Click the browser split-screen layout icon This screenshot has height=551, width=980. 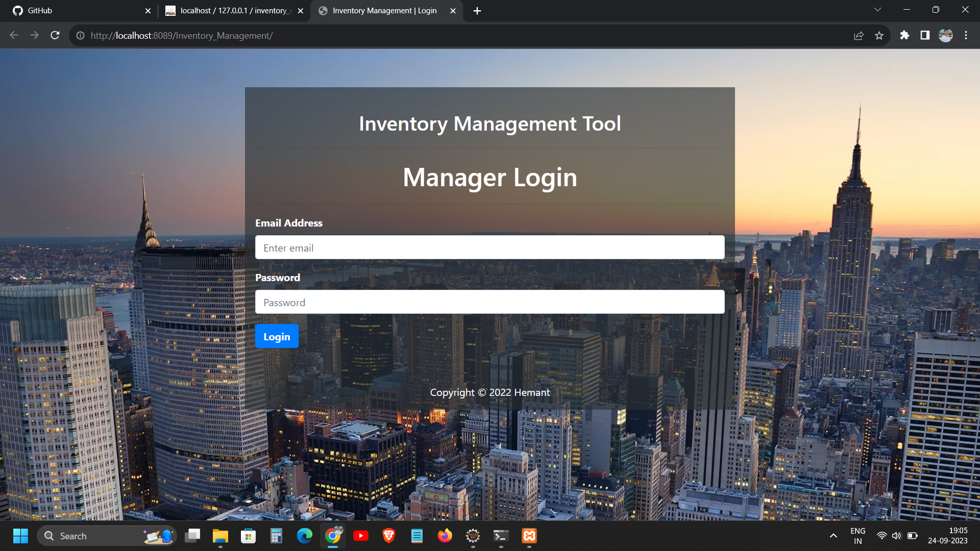pyautogui.click(x=925, y=36)
